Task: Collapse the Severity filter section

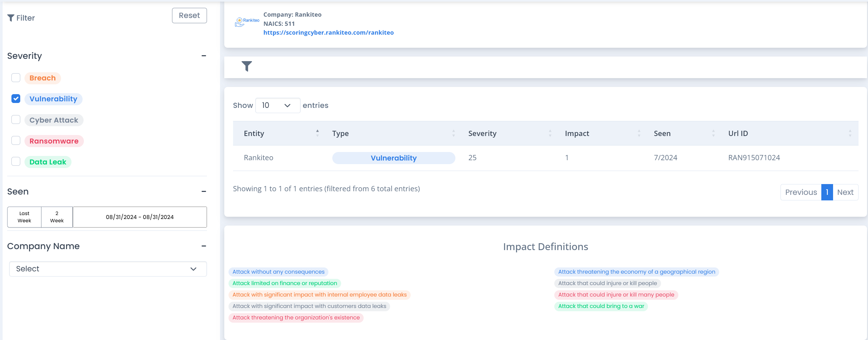Action: tap(203, 56)
